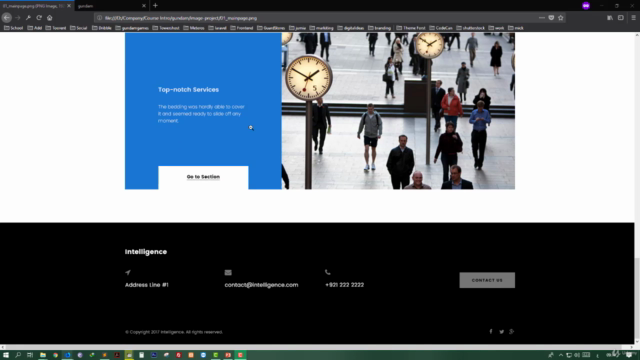Open the Library icon in toolbar
Screen dimensions: 640x360
[x=610, y=18]
